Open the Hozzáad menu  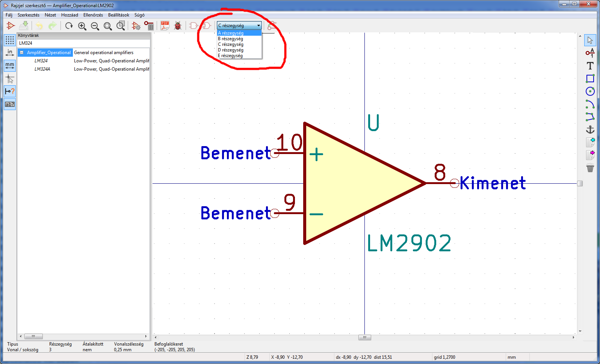(70, 15)
